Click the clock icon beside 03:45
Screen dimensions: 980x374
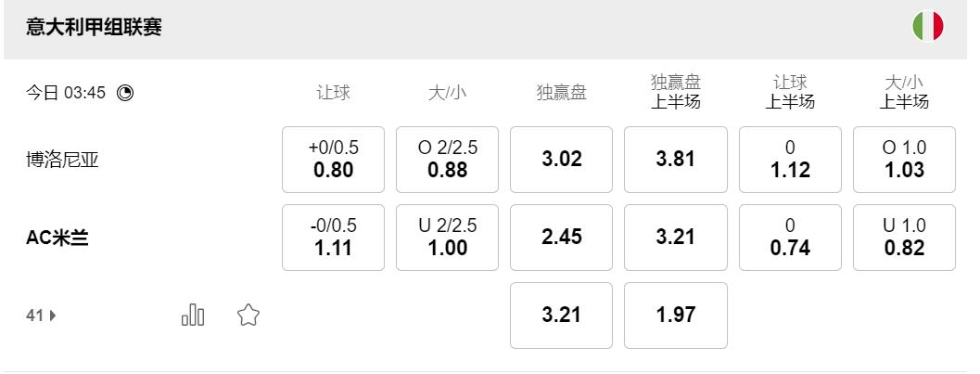125,93
